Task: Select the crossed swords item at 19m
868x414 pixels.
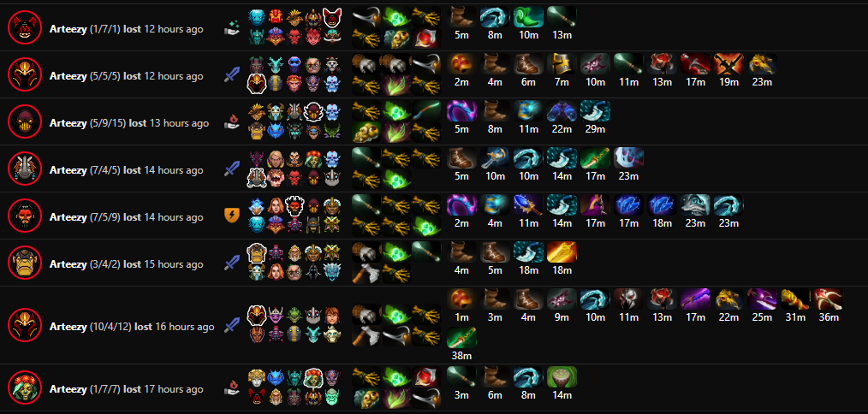Action: tap(728, 63)
